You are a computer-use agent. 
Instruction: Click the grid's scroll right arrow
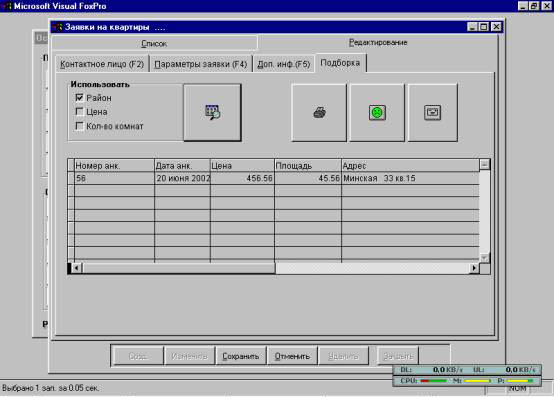(474, 268)
